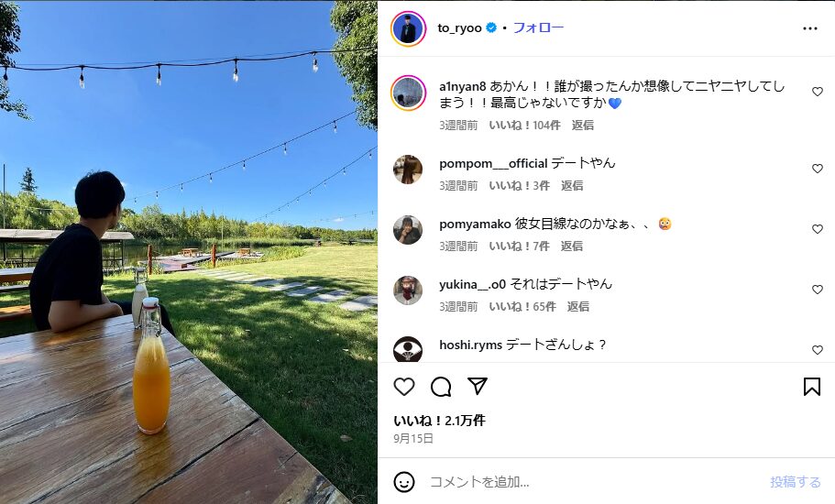Like hoshi.ryms's comment heart
Viewport: 835px width, 504px height.
pos(818,350)
